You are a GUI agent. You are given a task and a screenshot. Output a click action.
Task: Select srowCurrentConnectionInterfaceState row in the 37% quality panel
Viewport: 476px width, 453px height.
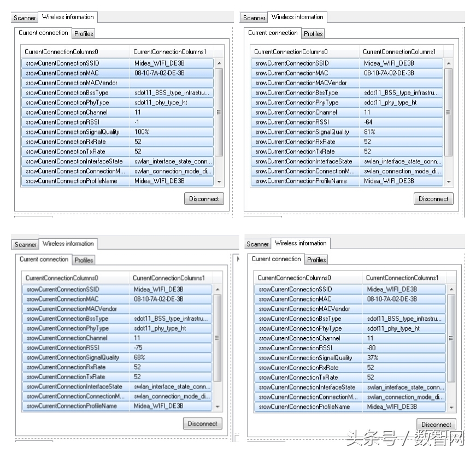pyautogui.click(x=350, y=387)
